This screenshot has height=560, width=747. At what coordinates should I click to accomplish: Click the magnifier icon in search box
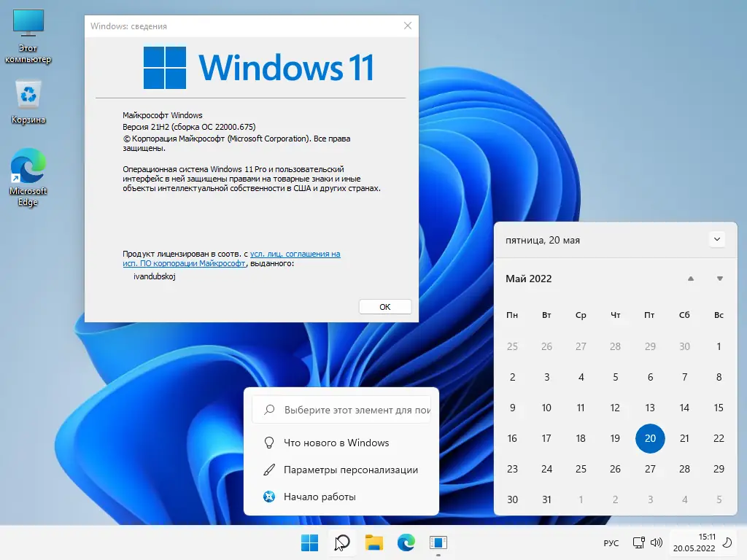click(269, 410)
